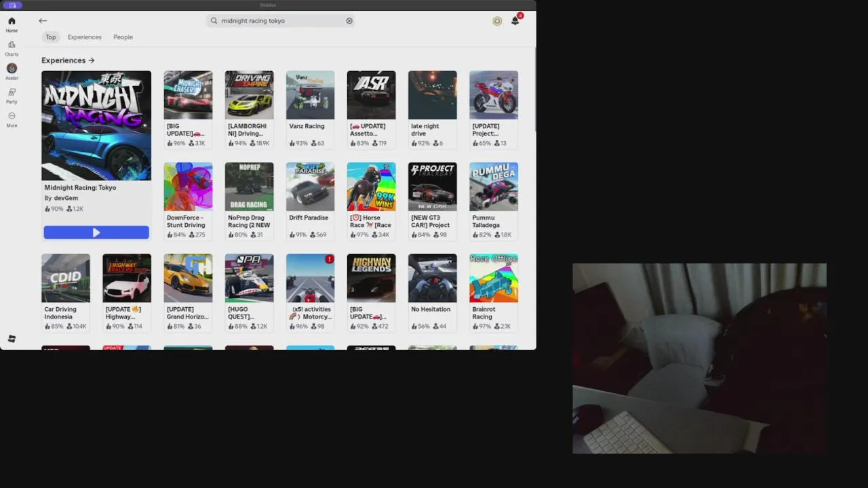Click the 'Brainrot Racing' title text
This screenshot has height=488, width=868.
484,313
